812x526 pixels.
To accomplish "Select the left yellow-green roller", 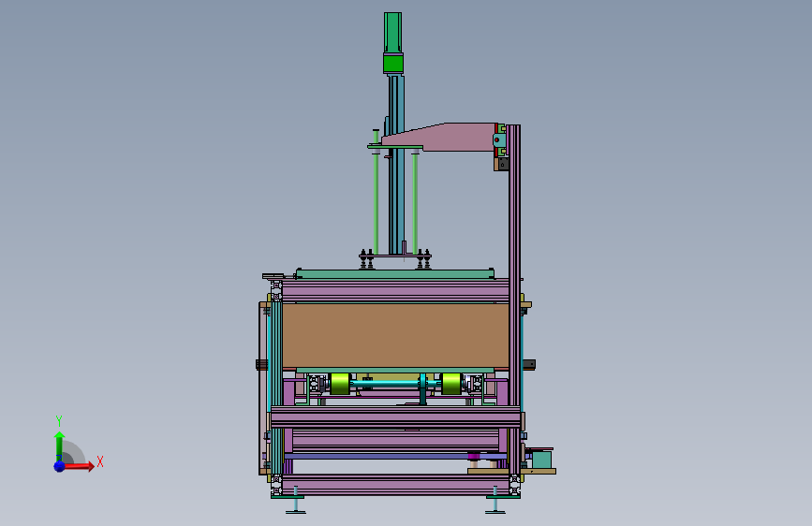I will pyautogui.click(x=340, y=384).
